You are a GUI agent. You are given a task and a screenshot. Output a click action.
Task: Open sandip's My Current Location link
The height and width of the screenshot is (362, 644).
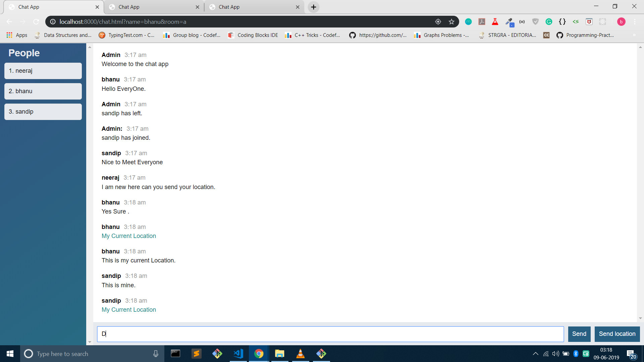129,310
